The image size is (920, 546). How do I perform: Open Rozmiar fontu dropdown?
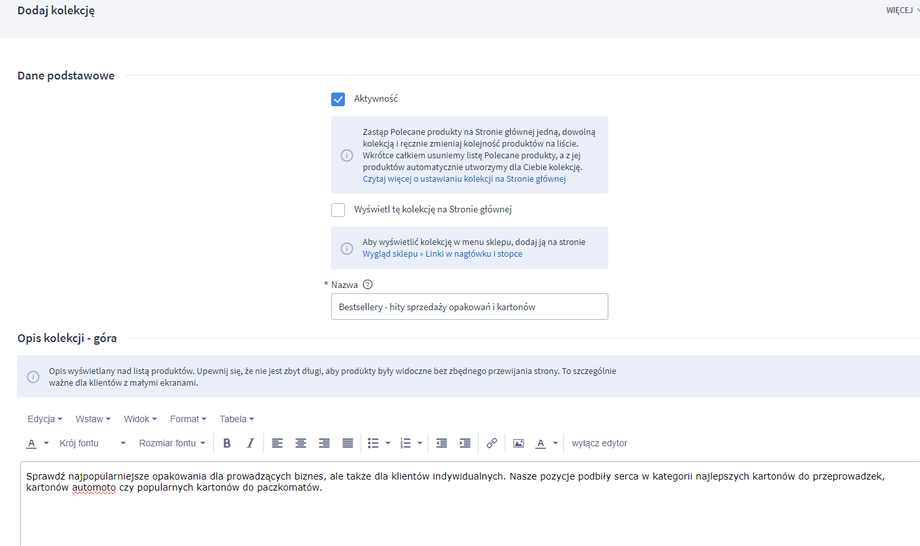click(x=172, y=443)
